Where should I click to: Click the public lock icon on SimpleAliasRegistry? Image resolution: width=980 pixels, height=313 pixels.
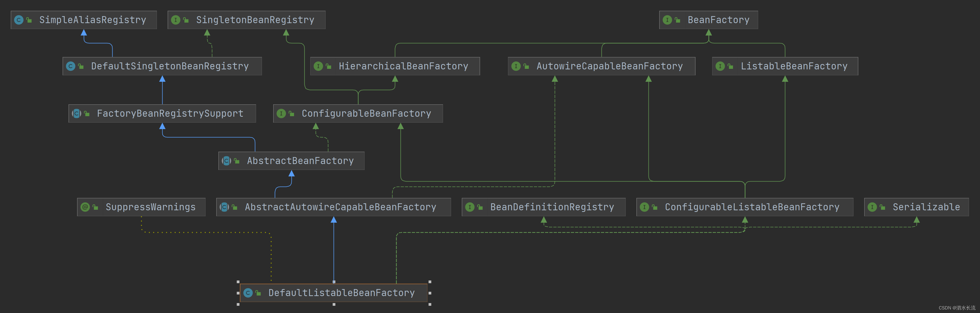coord(29,20)
